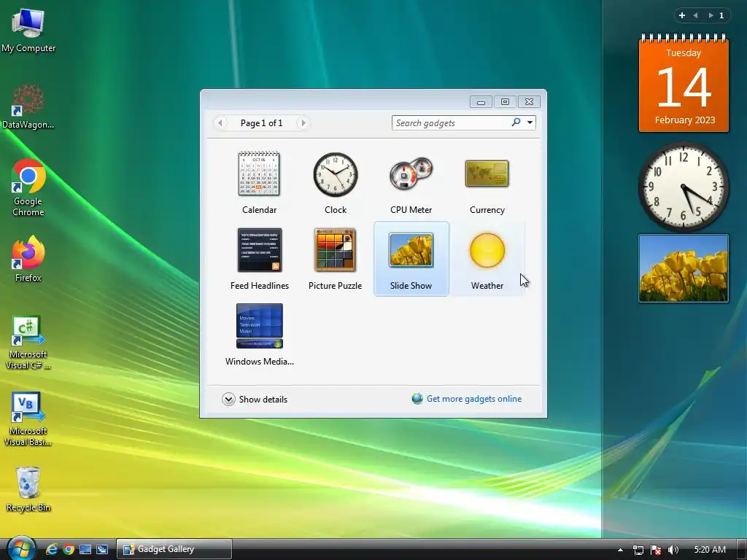Maximize the Gadget Gallery window
Image resolution: width=747 pixels, height=560 pixels.
click(x=505, y=102)
